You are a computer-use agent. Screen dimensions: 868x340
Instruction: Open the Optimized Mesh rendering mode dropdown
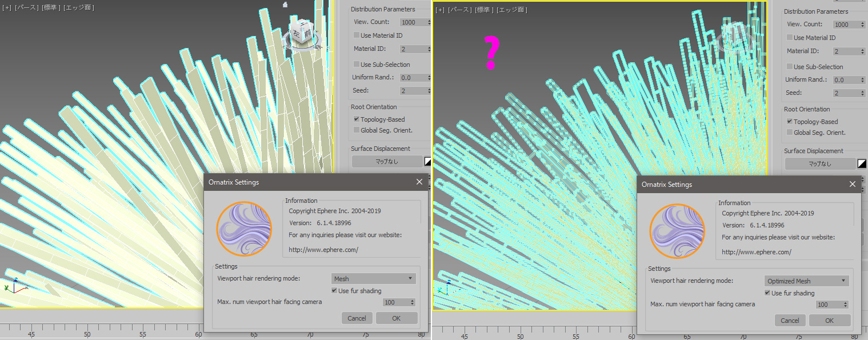pos(806,281)
